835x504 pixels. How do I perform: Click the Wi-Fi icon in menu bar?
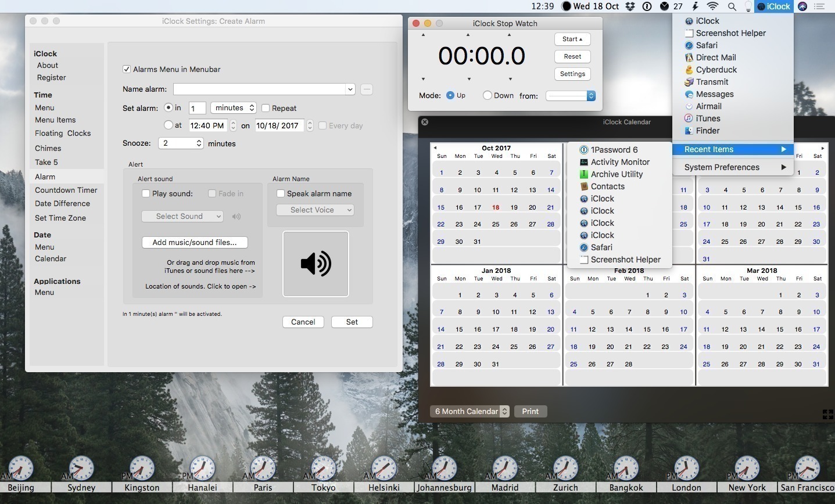[x=712, y=6]
